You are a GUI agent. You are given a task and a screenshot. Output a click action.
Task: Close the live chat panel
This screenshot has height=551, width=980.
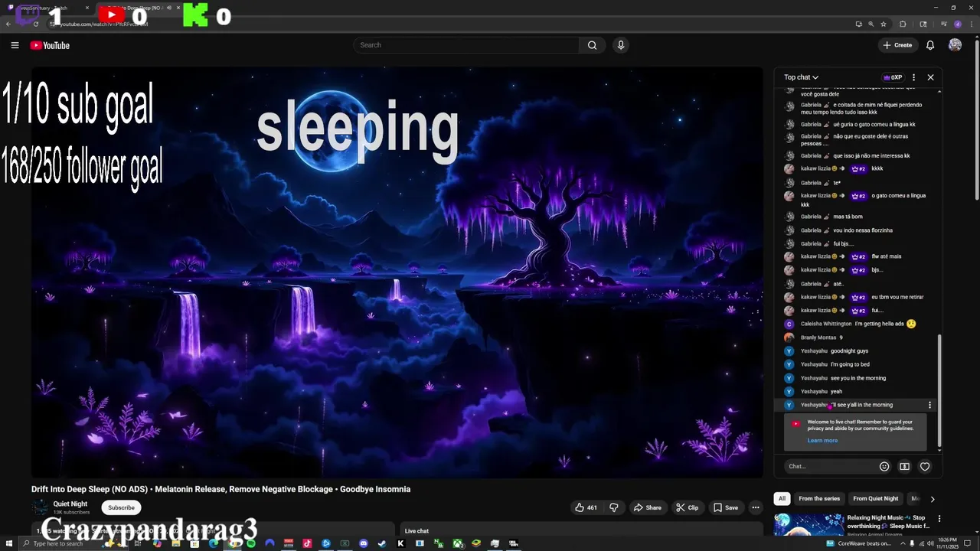[x=930, y=77]
